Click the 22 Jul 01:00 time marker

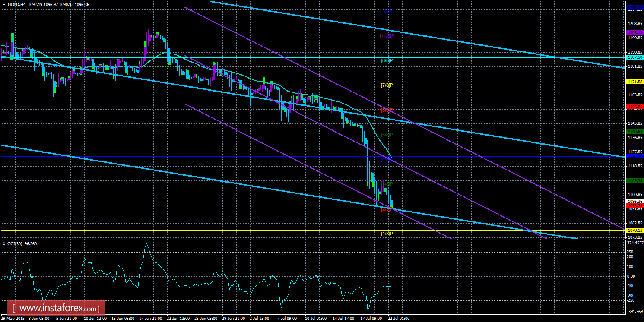point(398,319)
